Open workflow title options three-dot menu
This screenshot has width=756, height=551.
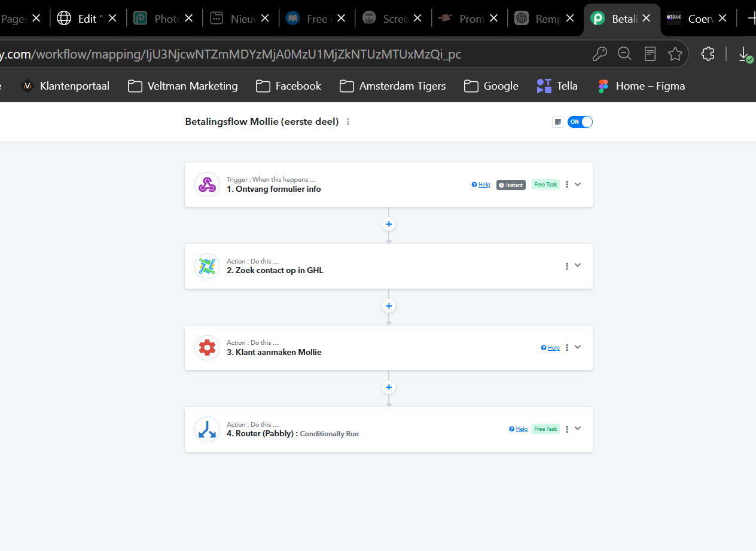point(348,122)
